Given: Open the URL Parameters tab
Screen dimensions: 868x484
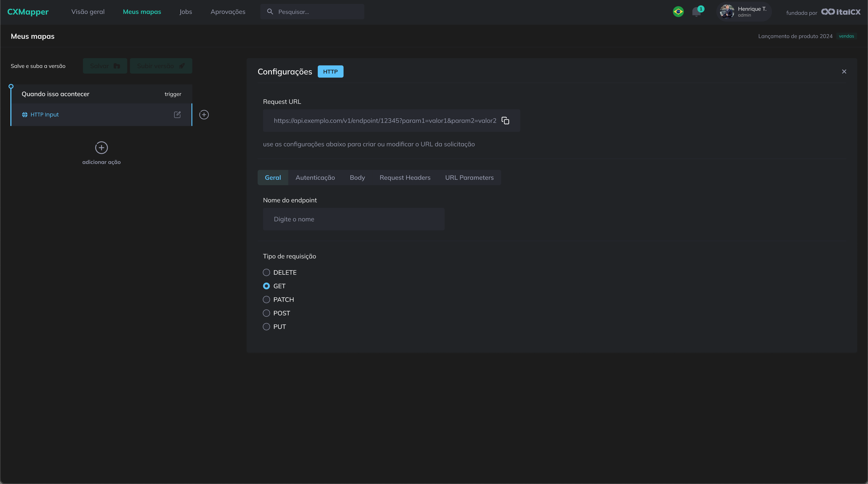Looking at the screenshot, I should 469,177.
